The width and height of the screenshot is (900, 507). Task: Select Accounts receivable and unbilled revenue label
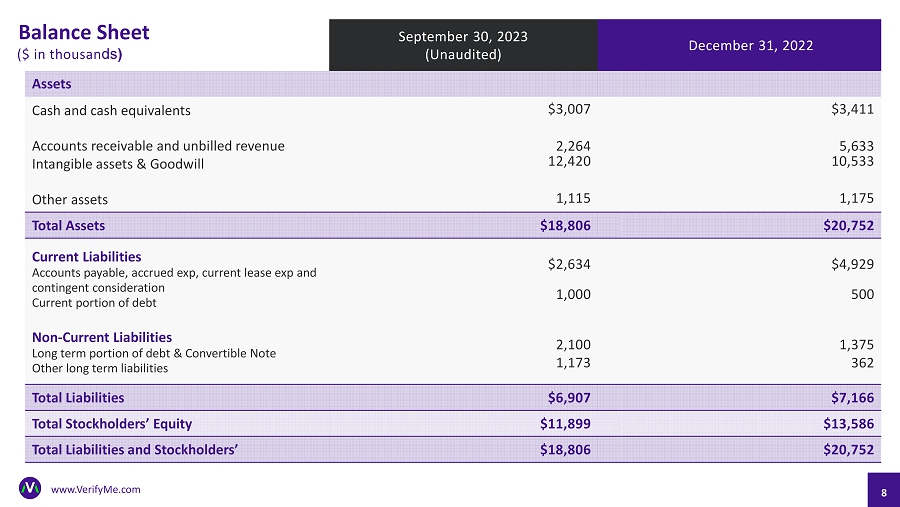[x=158, y=146]
